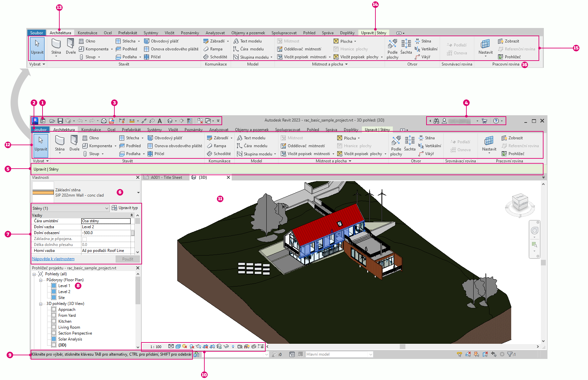Screen dimensions: 588x380
Task: Open Help with the question mark icon
Action: 496,121
